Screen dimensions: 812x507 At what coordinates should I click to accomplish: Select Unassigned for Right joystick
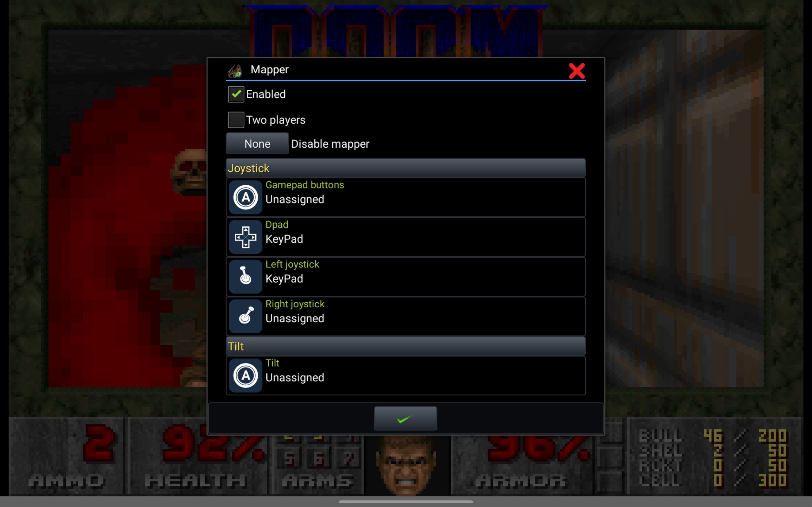click(x=295, y=318)
